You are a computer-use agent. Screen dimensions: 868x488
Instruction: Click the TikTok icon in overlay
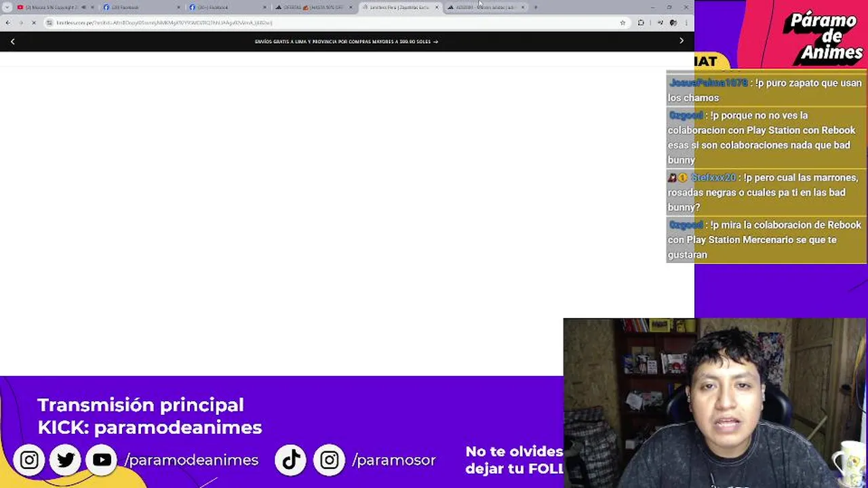point(291,460)
